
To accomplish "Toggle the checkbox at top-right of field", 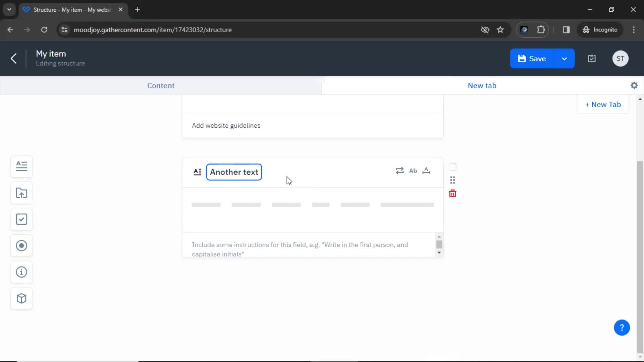I will (452, 167).
